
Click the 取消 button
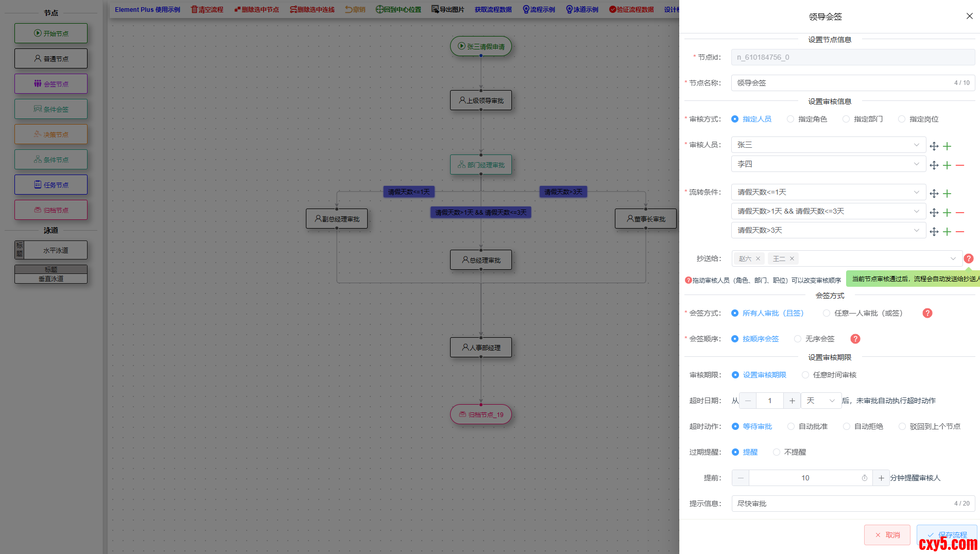(x=887, y=535)
